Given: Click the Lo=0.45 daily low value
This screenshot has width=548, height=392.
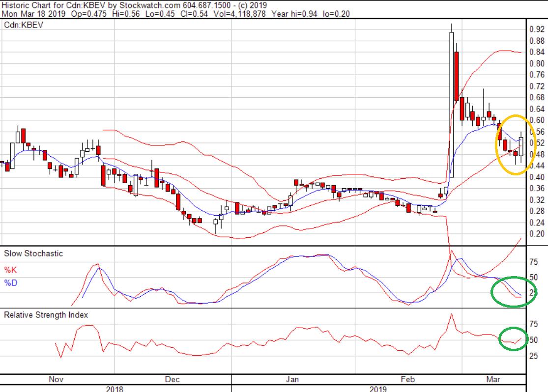Looking at the screenshot, I should click(160, 14).
